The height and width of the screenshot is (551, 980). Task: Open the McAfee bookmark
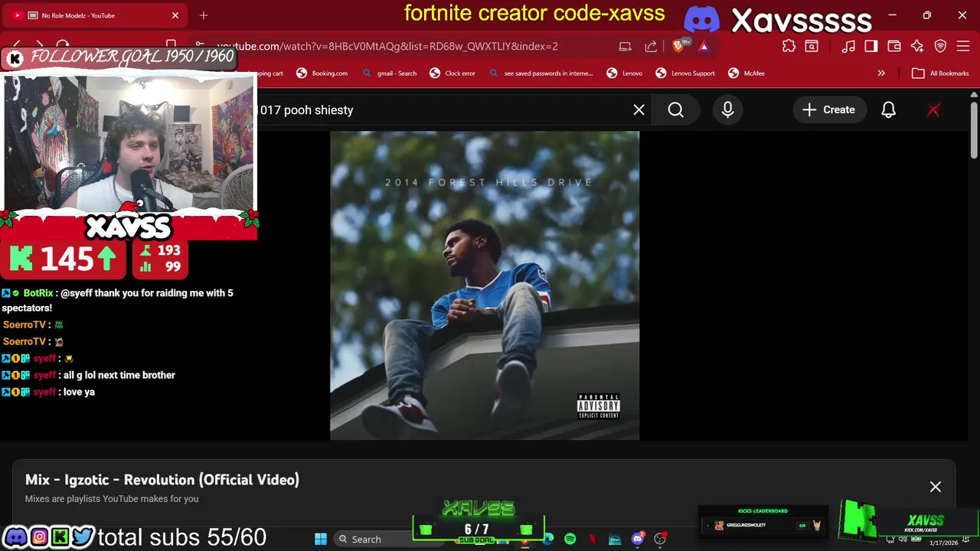(746, 73)
